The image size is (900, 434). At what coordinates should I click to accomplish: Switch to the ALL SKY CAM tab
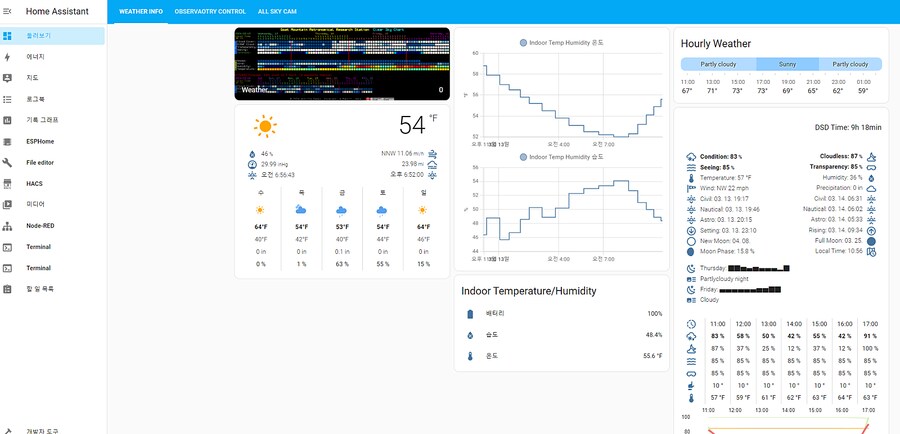[277, 11]
